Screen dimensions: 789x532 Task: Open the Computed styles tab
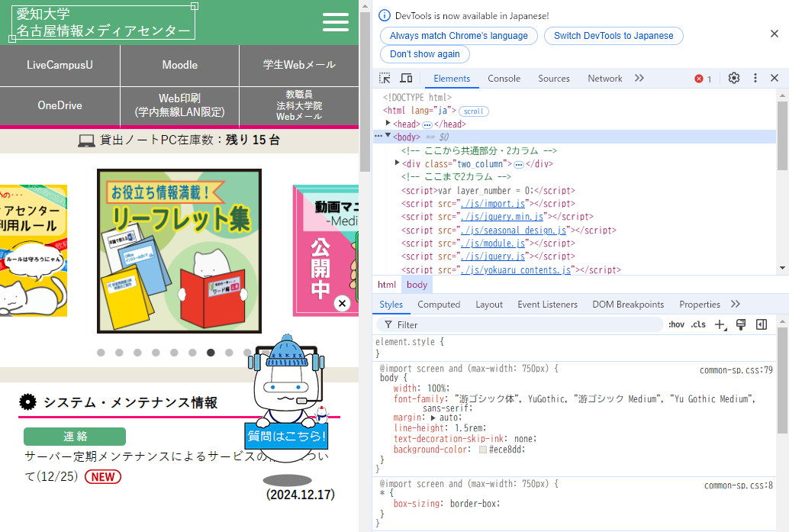(x=439, y=305)
